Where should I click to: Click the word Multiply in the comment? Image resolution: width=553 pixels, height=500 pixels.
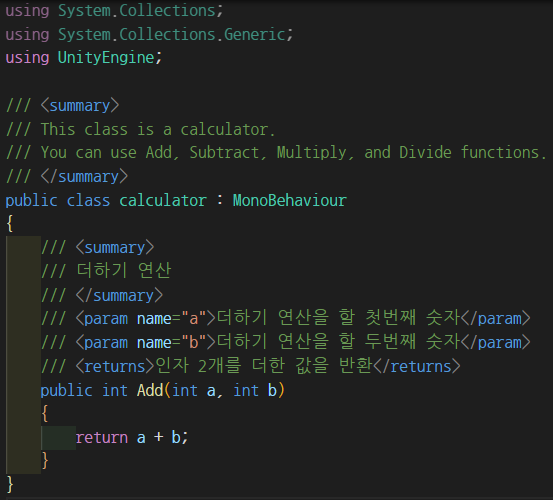(312, 153)
